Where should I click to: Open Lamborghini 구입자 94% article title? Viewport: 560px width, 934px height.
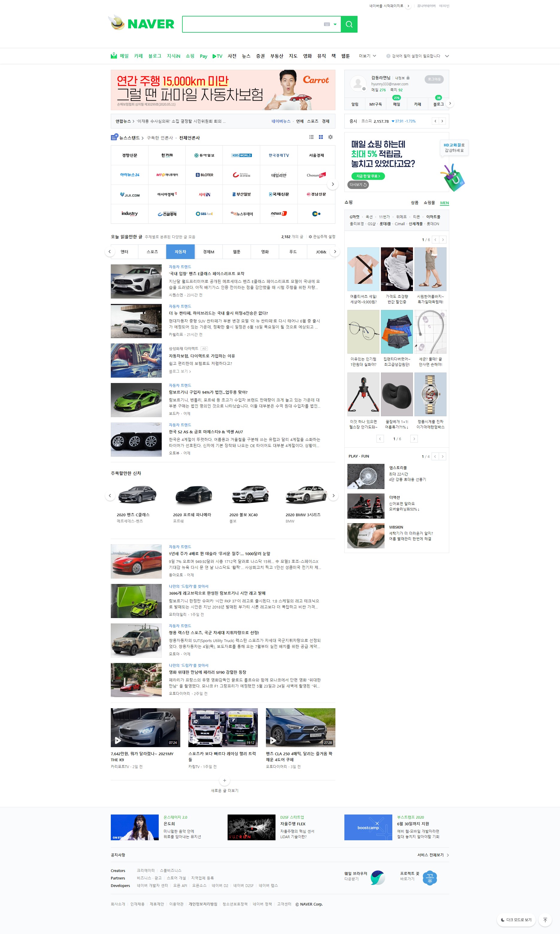tap(208, 392)
